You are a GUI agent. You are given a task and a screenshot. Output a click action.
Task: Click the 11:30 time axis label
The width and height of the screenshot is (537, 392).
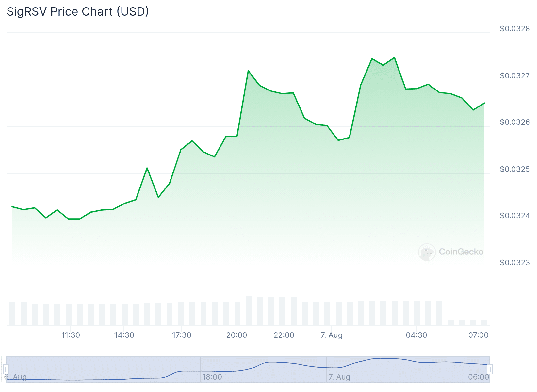point(71,335)
